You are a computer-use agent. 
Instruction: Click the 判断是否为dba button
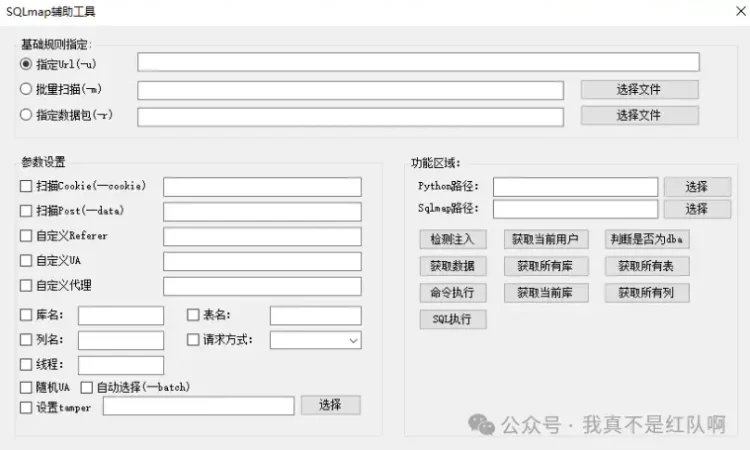pyautogui.click(x=647, y=239)
